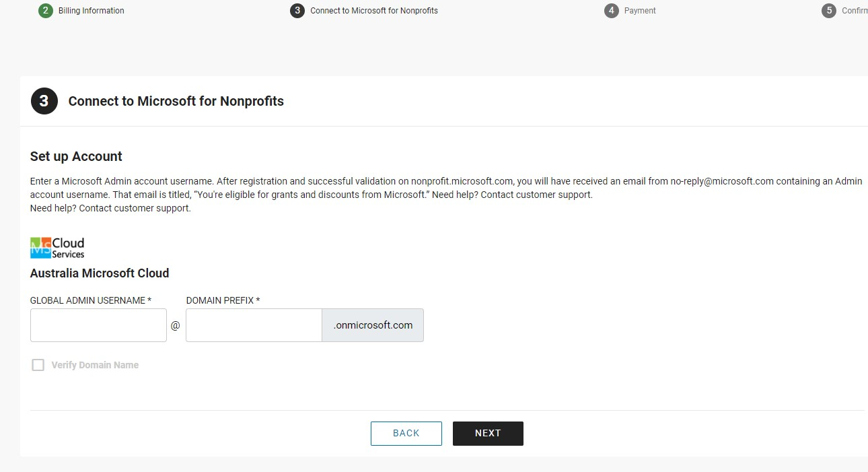This screenshot has width=868, height=472.
Task: Tick the Verify Domain Name checkbox
Action: (x=38, y=365)
